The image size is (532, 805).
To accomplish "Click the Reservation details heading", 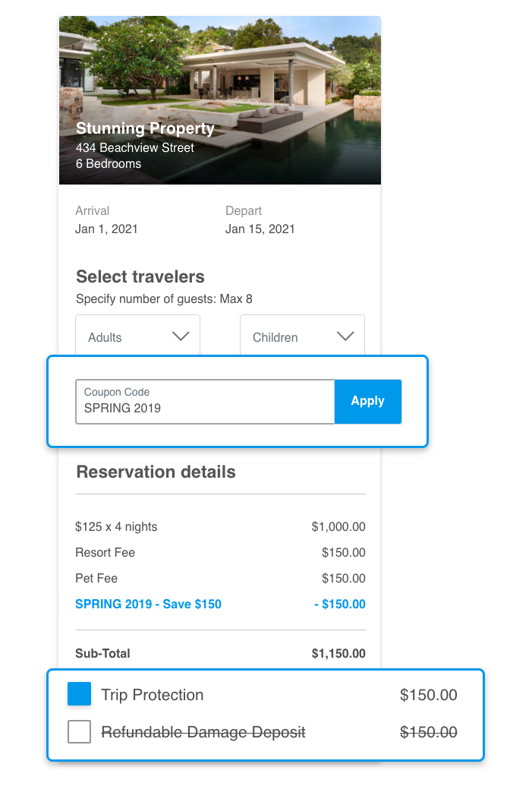I will (x=156, y=472).
